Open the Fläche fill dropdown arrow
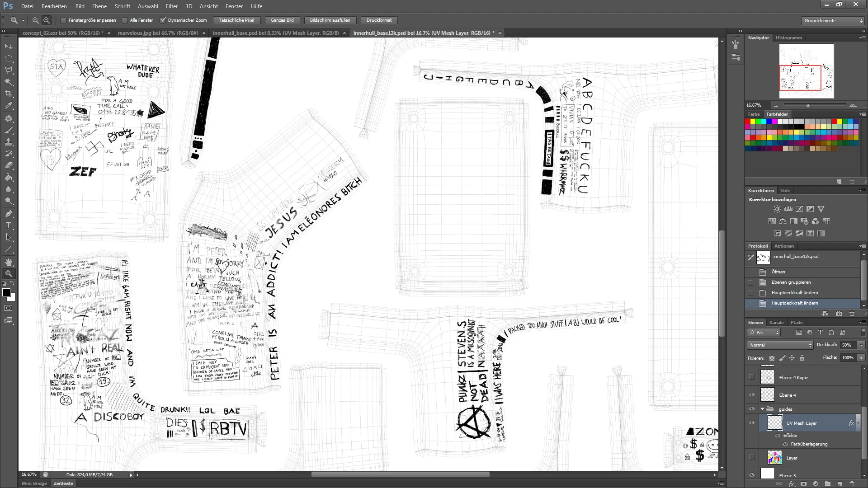The height and width of the screenshot is (488, 868). (861, 358)
